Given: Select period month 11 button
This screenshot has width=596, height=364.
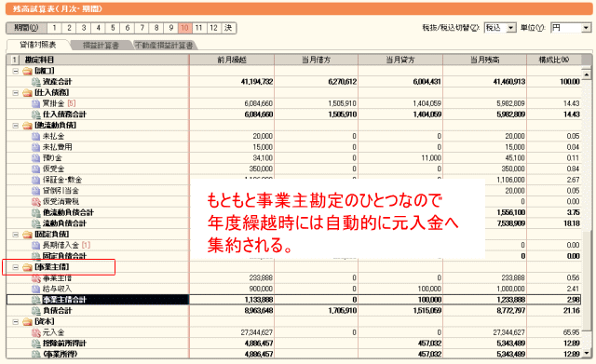Looking at the screenshot, I should pos(198,28).
